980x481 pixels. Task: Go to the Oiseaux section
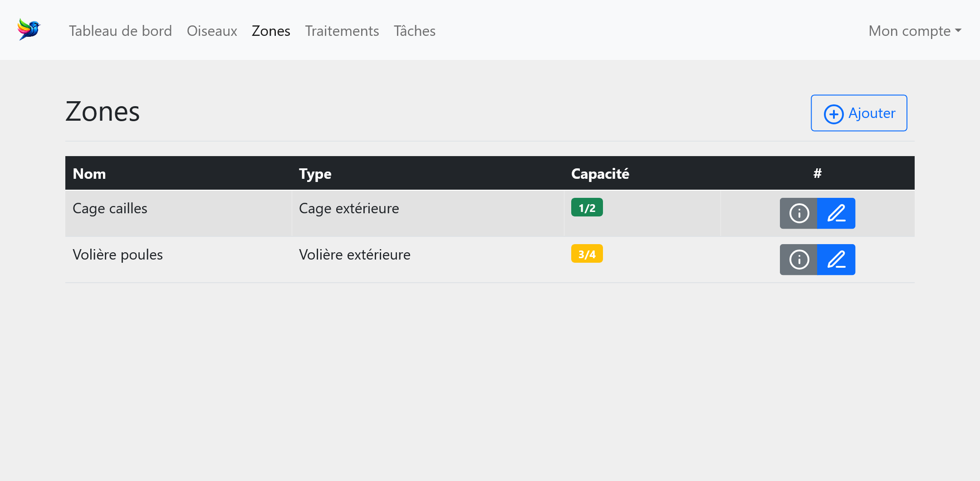pos(212,31)
